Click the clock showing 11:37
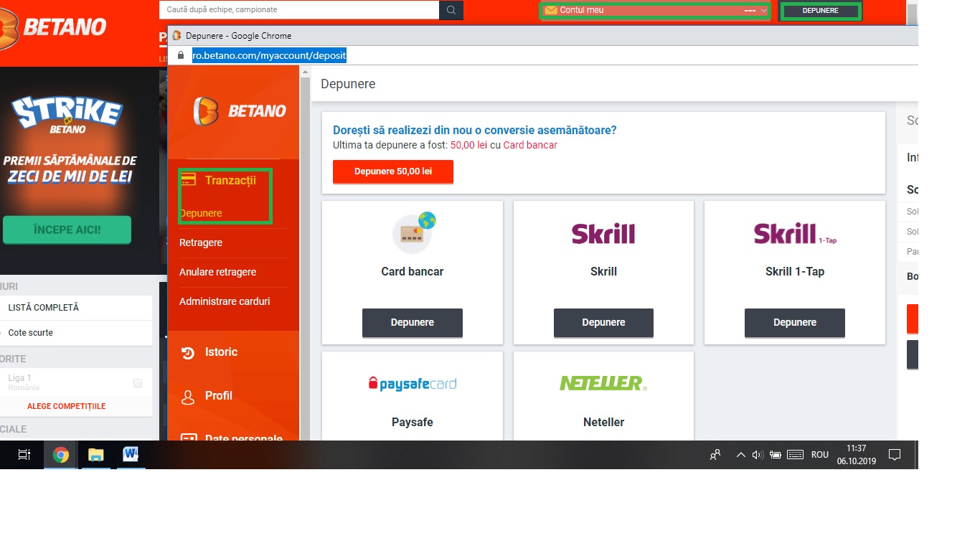 [857, 448]
